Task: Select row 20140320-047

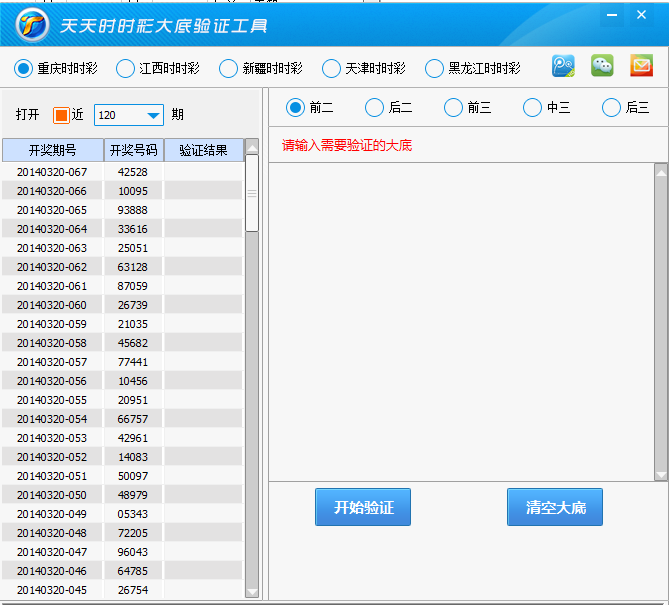Action: coord(123,552)
